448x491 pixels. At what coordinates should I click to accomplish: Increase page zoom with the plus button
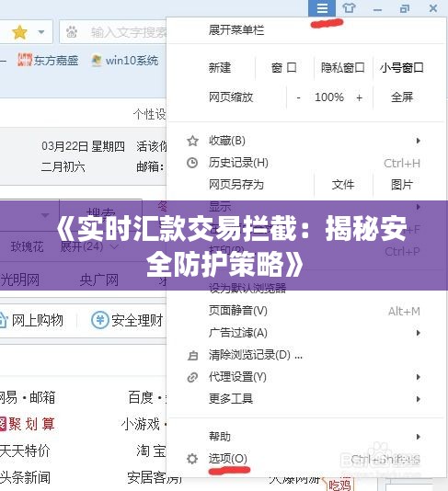(359, 97)
